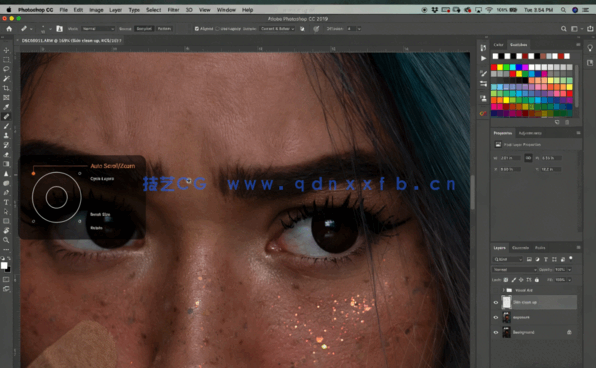This screenshot has height=368, width=596.
Task: Click the foreground color swatch
Action: [x=4, y=265]
